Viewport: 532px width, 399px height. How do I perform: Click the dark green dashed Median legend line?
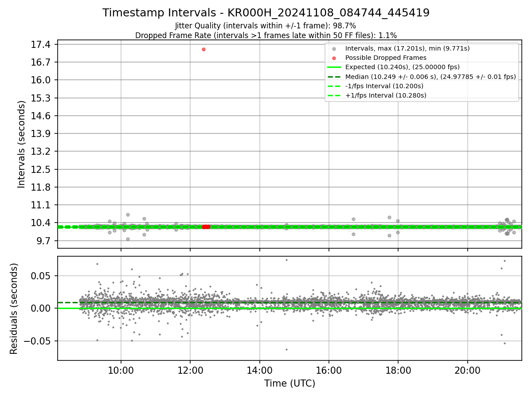(x=334, y=77)
